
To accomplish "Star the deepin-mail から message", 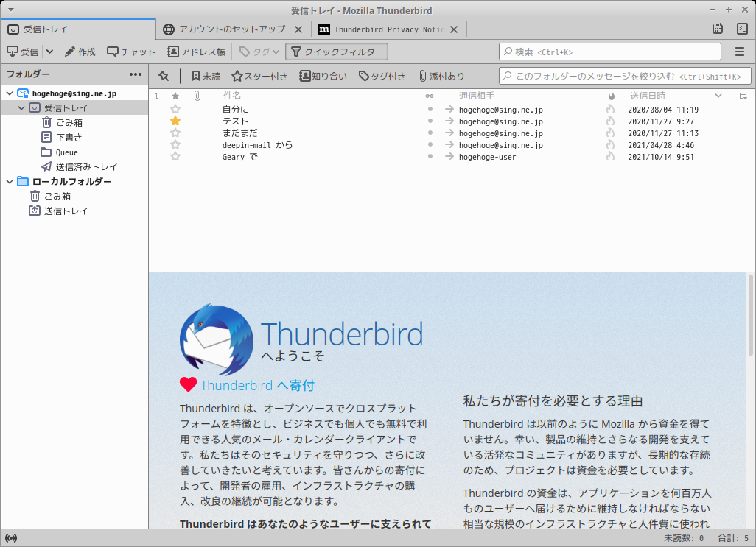I will 175,144.
